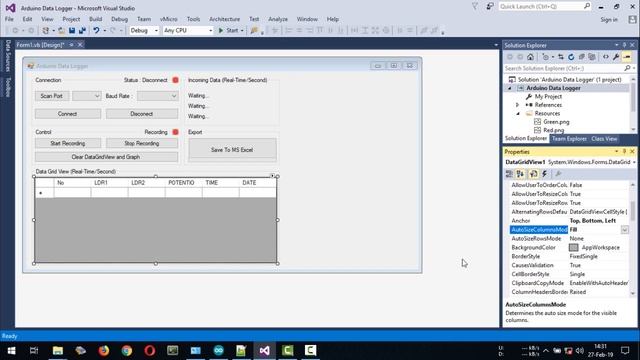Open the COM port combo box on form

click(x=87, y=96)
